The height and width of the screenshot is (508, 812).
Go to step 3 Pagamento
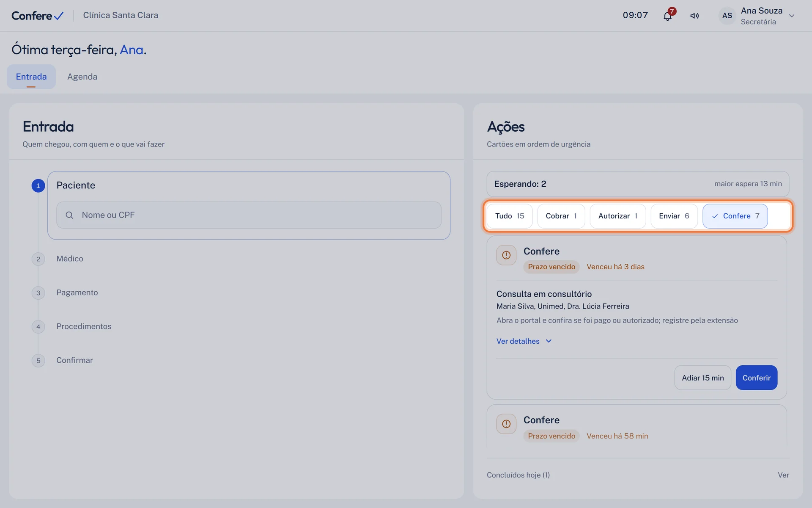click(x=77, y=293)
